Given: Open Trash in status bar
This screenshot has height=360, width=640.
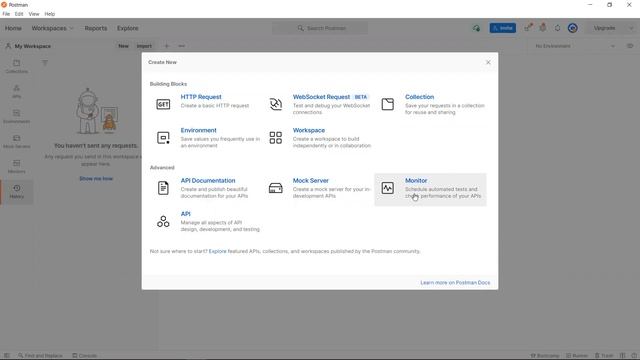Looking at the screenshot, I should (x=604, y=356).
